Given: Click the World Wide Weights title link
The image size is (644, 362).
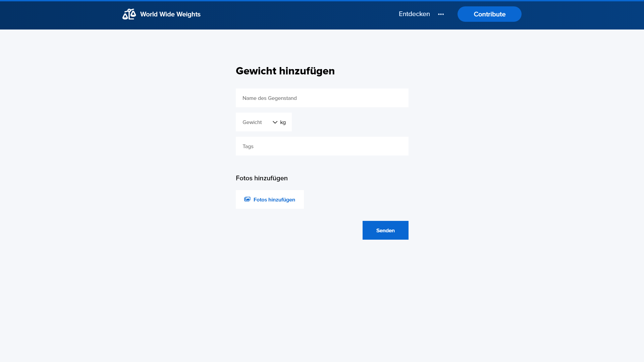Looking at the screenshot, I should click(170, 14).
